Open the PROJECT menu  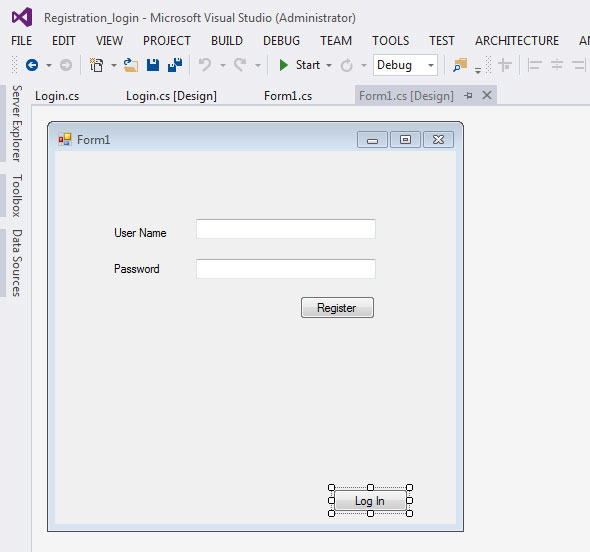click(x=167, y=41)
